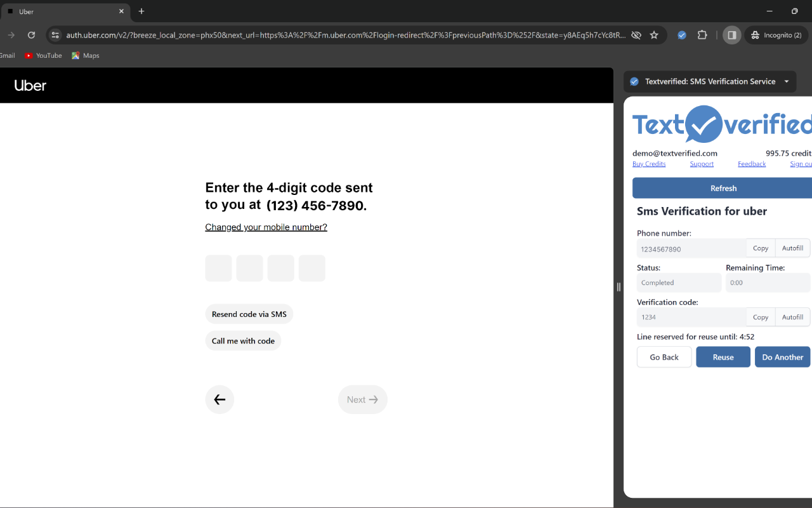Open the Support link
This screenshot has height=508, width=812.
click(702, 164)
